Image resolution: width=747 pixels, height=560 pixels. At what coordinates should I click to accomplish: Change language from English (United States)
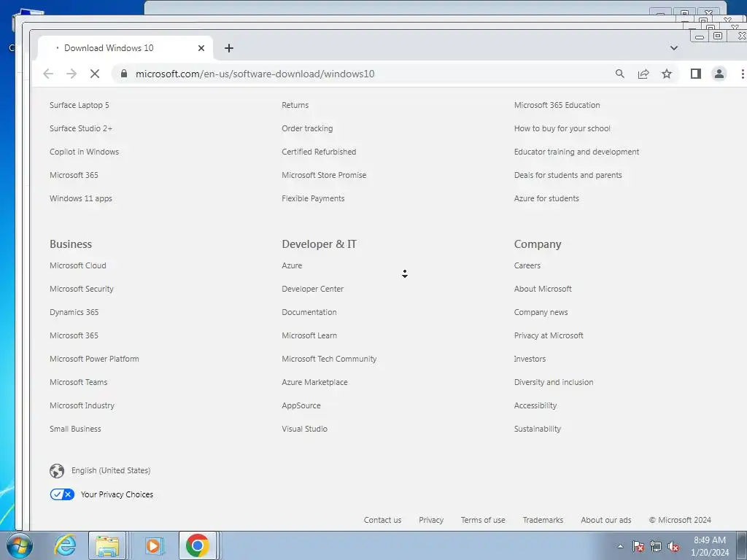(x=111, y=470)
